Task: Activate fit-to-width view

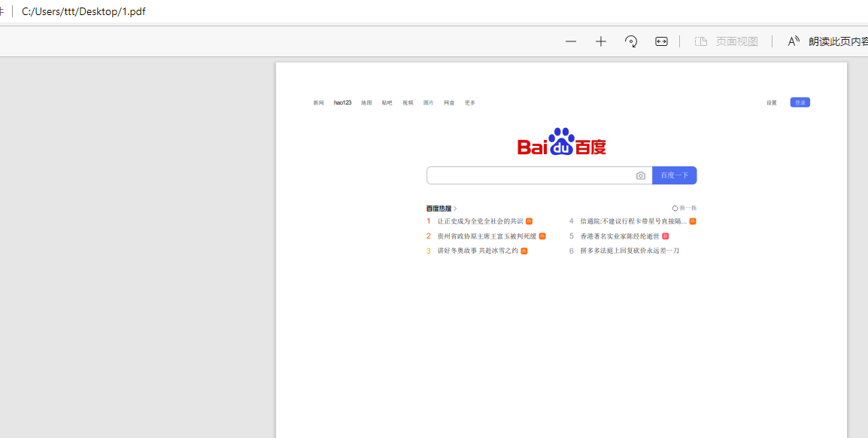Action: [660, 41]
